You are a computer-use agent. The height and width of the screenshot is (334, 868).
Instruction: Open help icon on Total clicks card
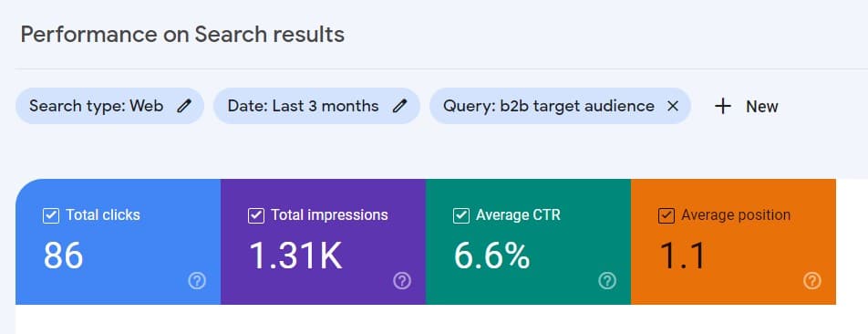click(x=197, y=281)
